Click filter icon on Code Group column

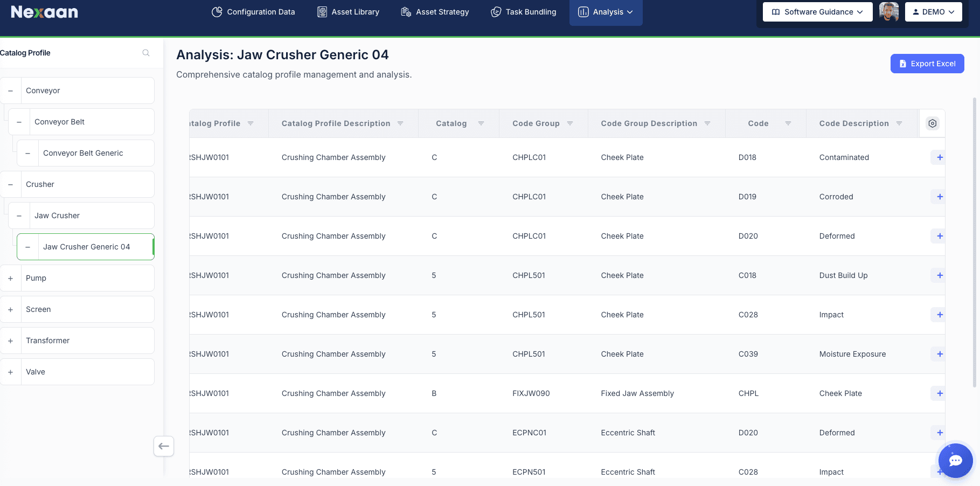click(x=570, y=123)
